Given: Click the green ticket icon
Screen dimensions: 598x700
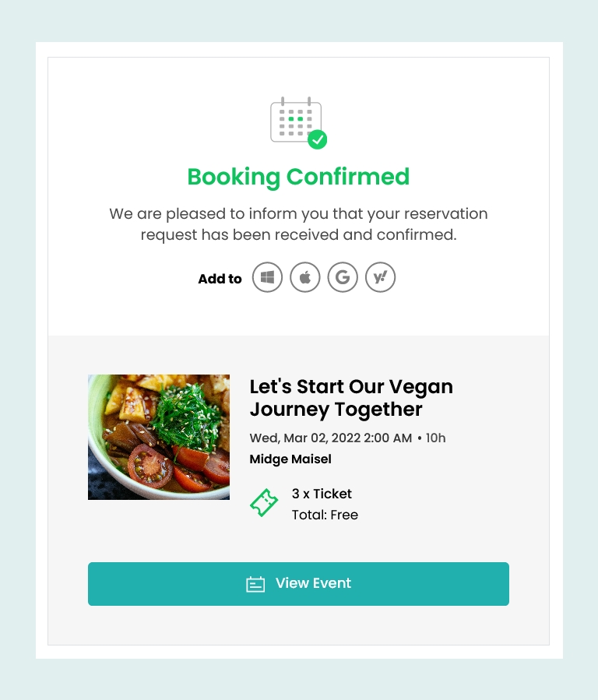Looking at the screenshot, I should coord(264,503).
